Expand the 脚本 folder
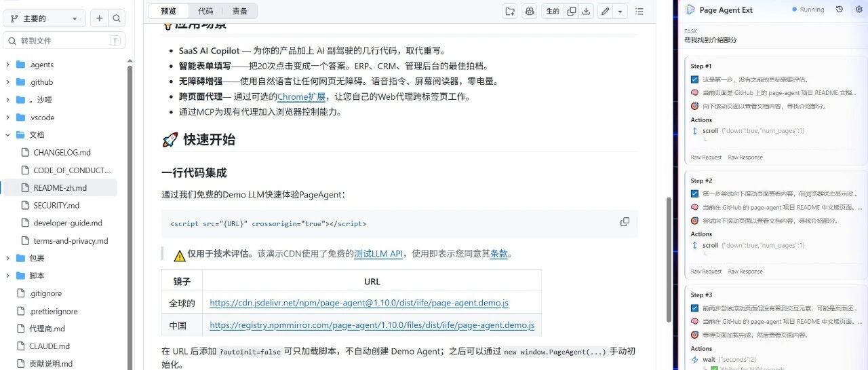The image size is (868, 370). pyautogui.click(x=7, y=276)
